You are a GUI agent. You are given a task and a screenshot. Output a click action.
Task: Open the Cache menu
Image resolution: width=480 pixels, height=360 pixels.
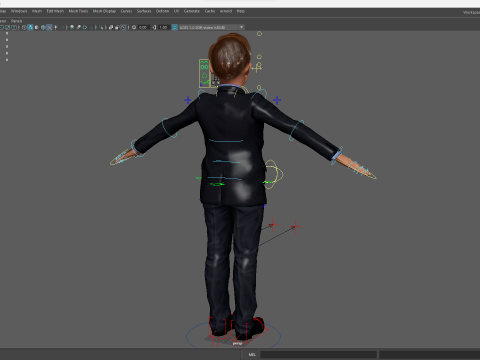coord(210,11)
